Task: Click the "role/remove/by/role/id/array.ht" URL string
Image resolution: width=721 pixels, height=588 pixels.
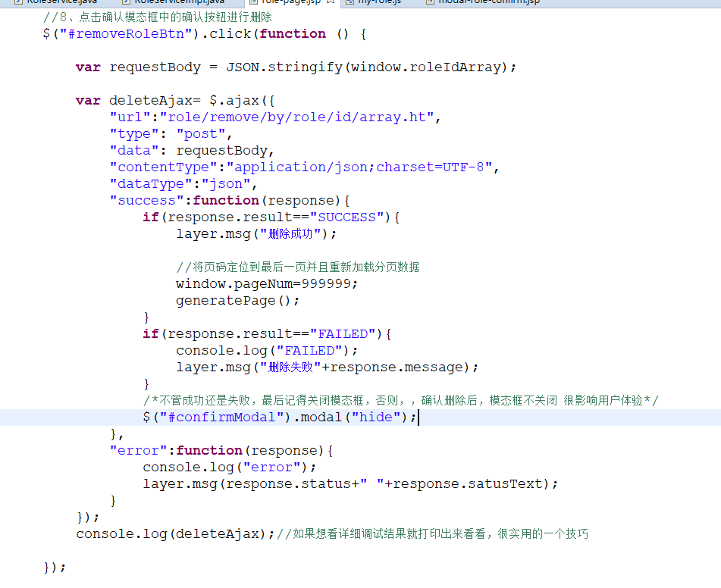Action: coord(297,117)
